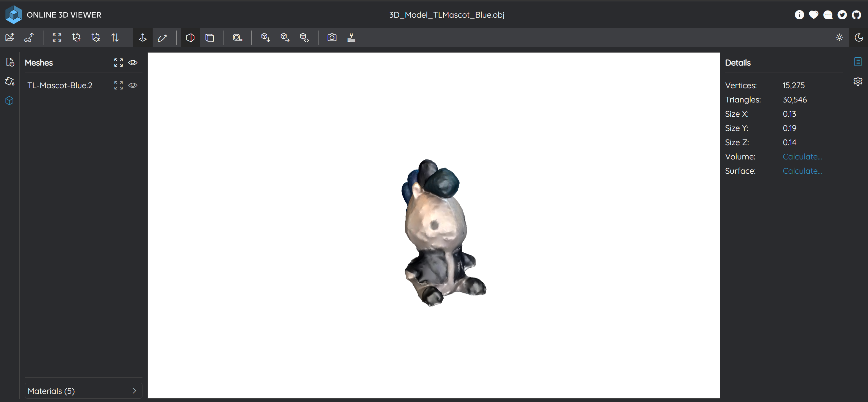Create a snapshot of the model
This screenshot has width=868, height=402.
point(332,37)
